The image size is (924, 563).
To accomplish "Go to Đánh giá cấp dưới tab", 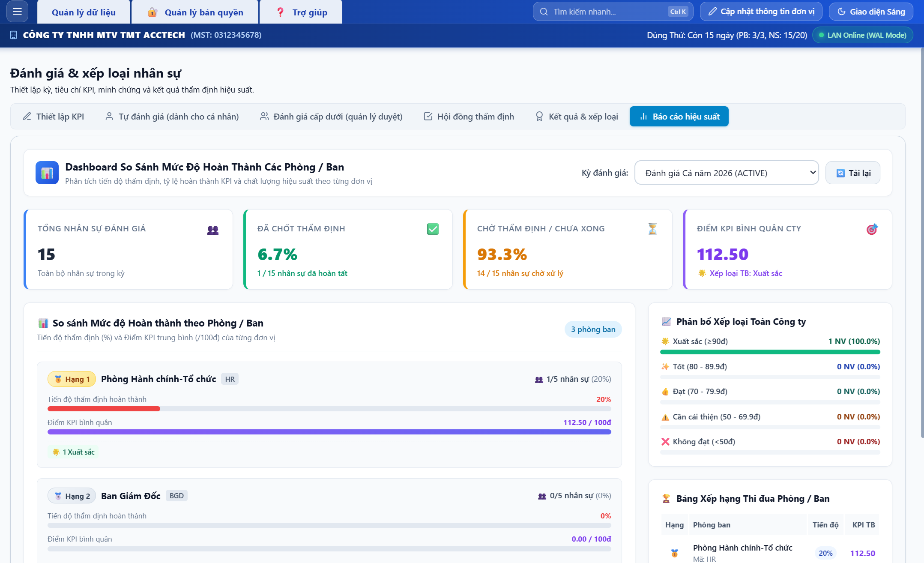I will pyautogui.click(x=331, y=117).
